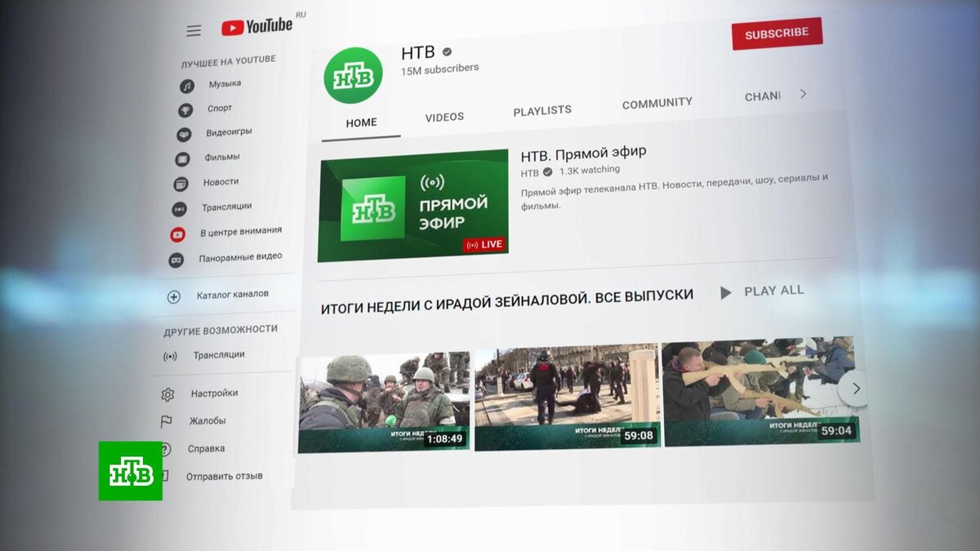
Task: Click live icon beside Трансляции under Новости
Action: (179, 209)
